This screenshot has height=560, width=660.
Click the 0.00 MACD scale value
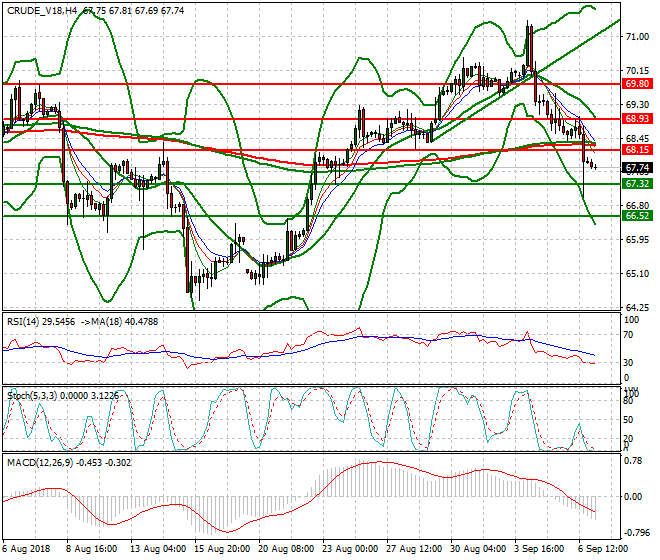(x=633, y=497)
